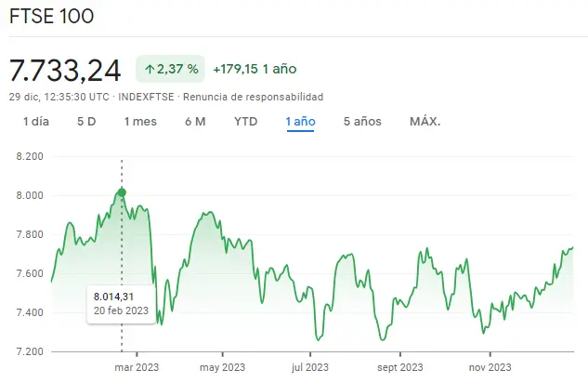The image size is (588, 383).
Task: Click the 8.014,31 tooltip value
Action: point(113,297)
